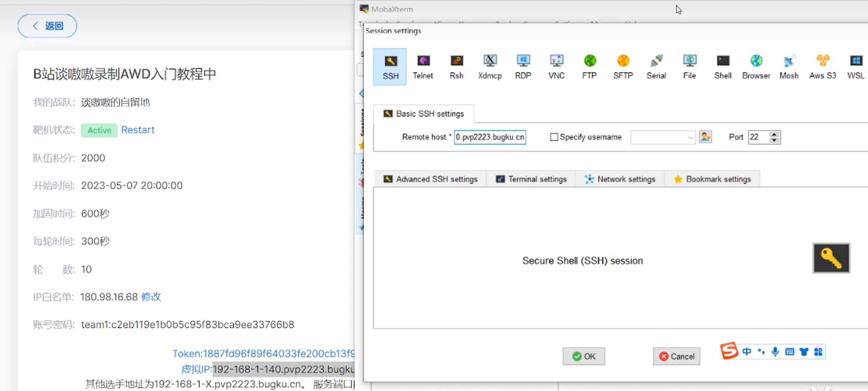
Task: Open Sogou toolbox grid icon
Action: (x=818, y=351)
